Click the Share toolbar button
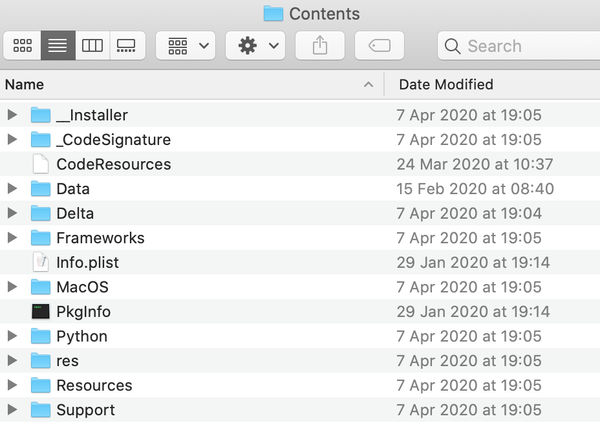The width and height of the screenshot is (600, 440). point(320,46)
